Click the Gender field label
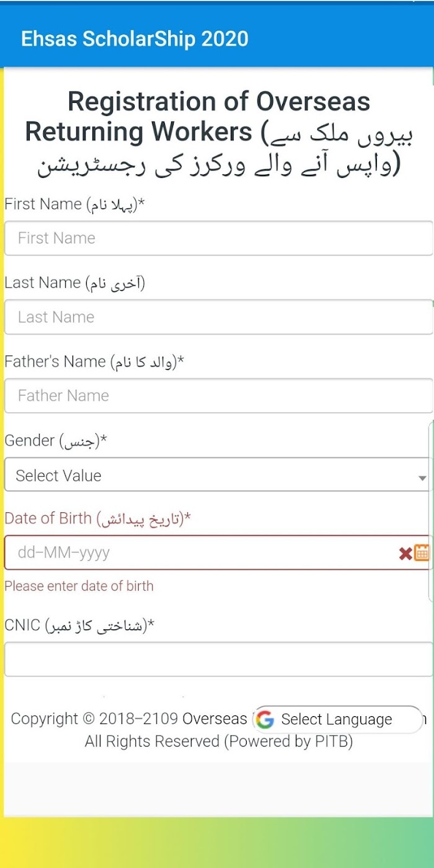This screenshot has width=434, height=868. pos(56,441)
